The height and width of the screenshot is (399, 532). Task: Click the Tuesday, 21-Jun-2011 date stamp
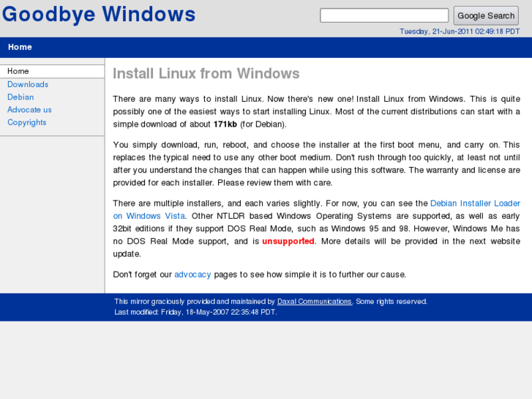(x=460, y=31)
